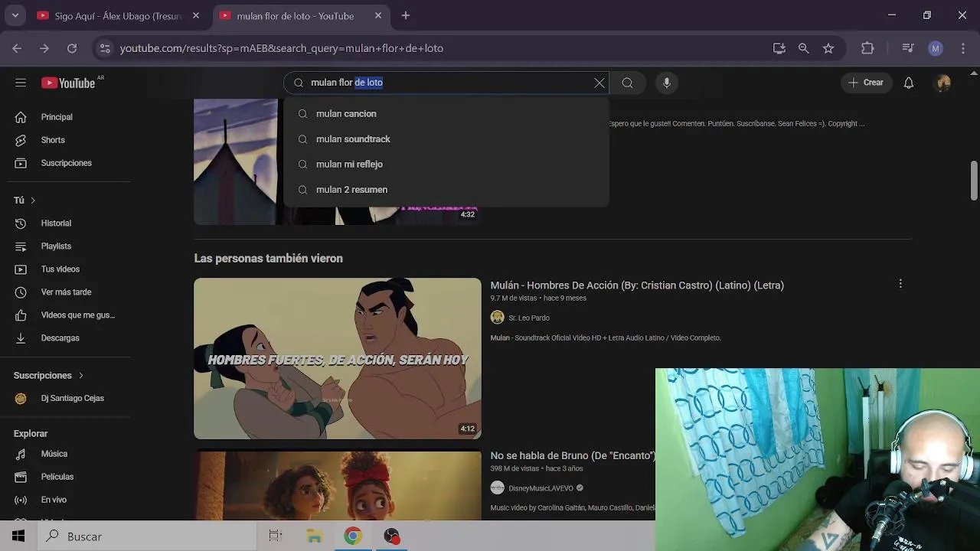This screenshot has height=551, width=980.
Task: Open the Chrome profile button
Action: tap(936, 48)
